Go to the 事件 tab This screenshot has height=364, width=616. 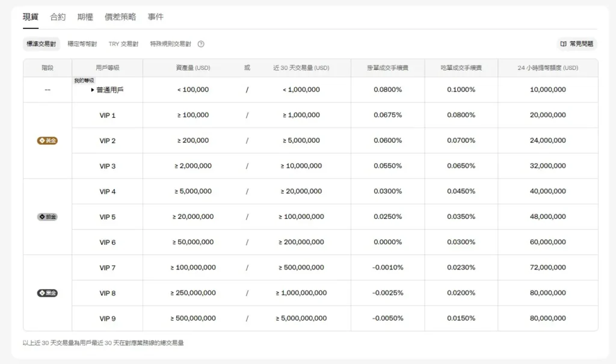[156, 17]
